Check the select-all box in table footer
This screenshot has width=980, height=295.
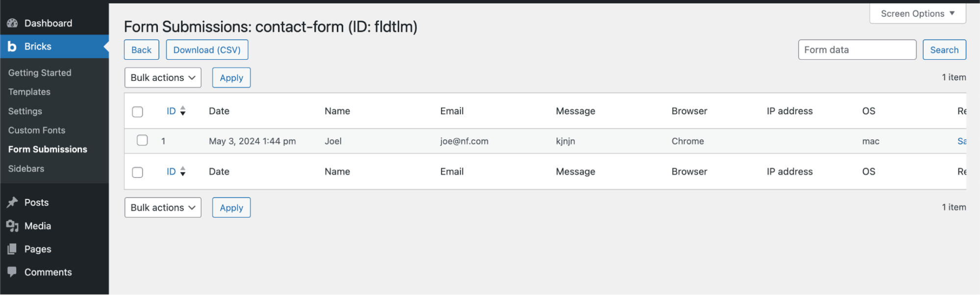tap(138, 172)
